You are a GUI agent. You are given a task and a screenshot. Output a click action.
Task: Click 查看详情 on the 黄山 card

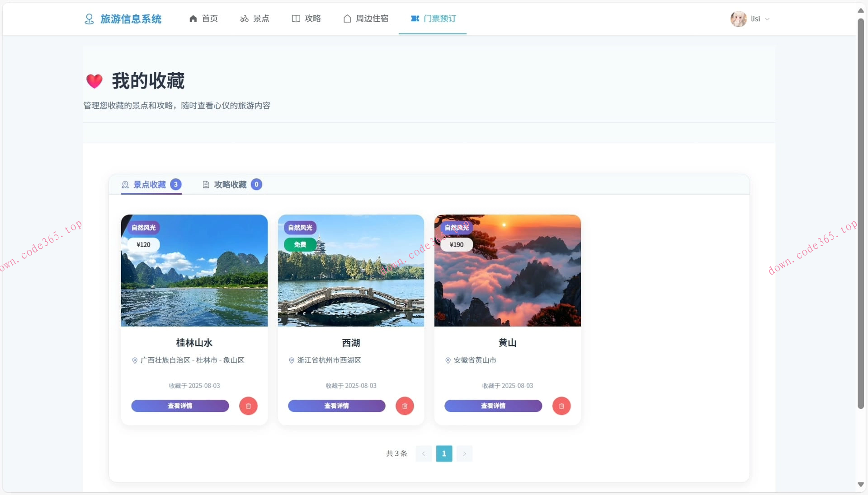[493, 406]
